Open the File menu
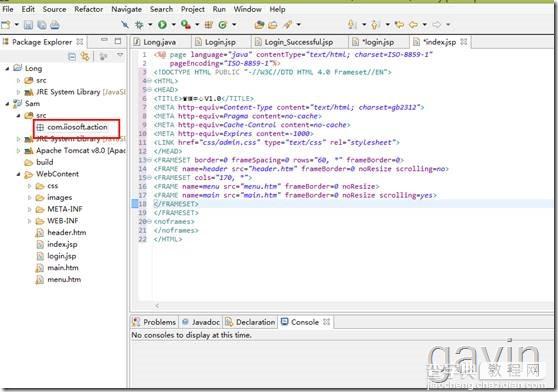Screen dimensions: 558x392 point(8,9)
